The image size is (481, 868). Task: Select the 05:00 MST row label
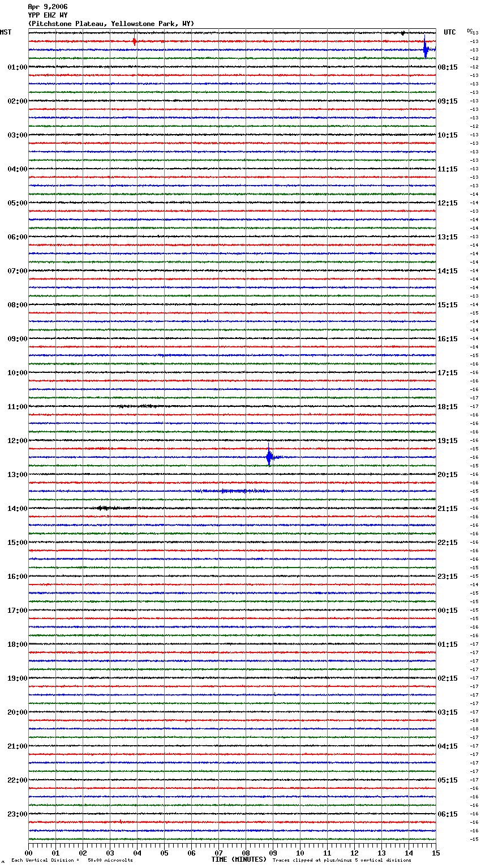tap(18, 203)
